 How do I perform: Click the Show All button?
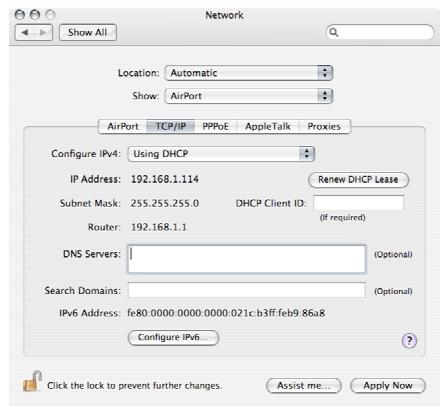point(88,32)
